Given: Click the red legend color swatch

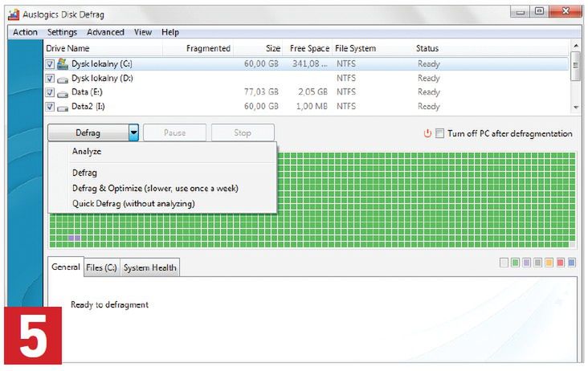Looking at the screenshot, I should coord(560,263).
